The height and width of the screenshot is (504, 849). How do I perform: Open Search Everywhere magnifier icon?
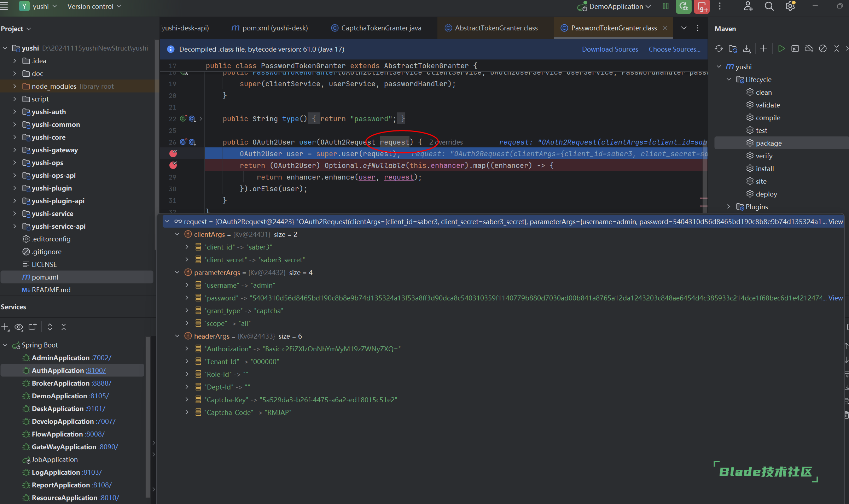point(769,6)
